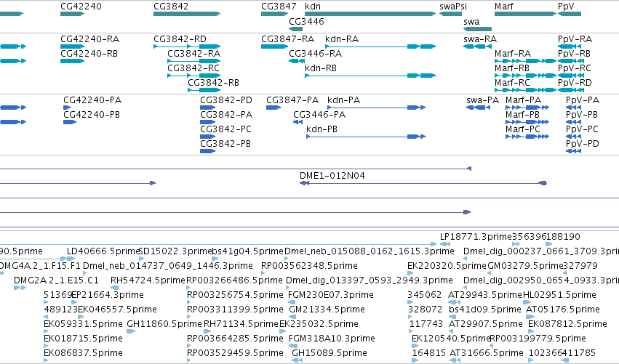Select protein PpV-PB

pos(574,122)
